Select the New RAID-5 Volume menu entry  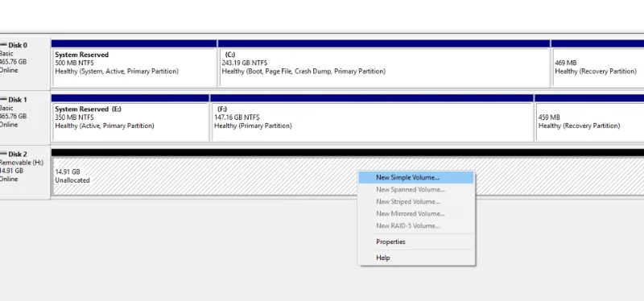(416, 226)
